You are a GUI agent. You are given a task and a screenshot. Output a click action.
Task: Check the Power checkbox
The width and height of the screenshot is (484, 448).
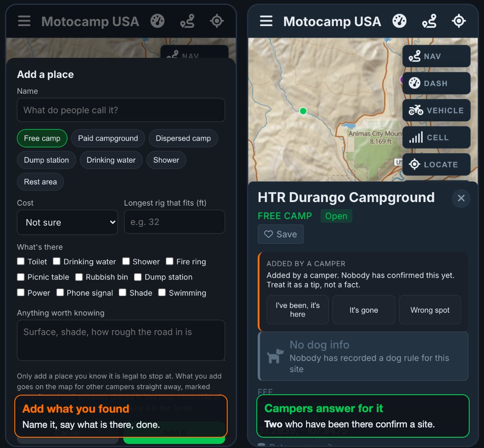click(x=21, y=293)
